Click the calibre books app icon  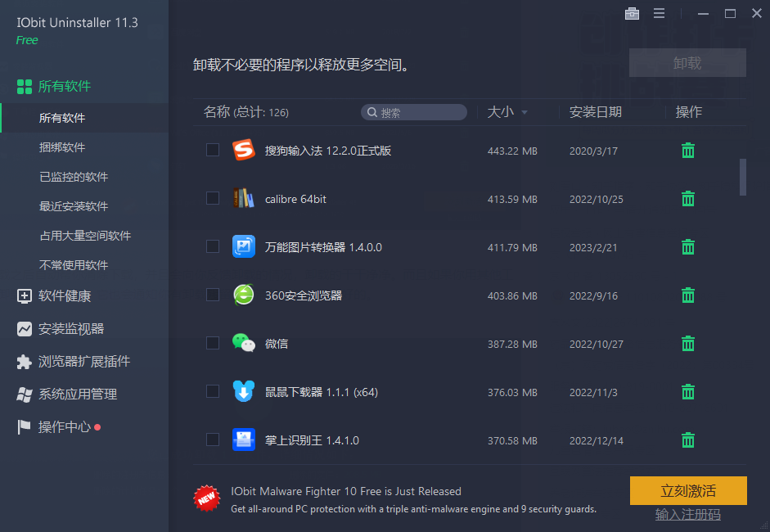(x=244, y=198)
